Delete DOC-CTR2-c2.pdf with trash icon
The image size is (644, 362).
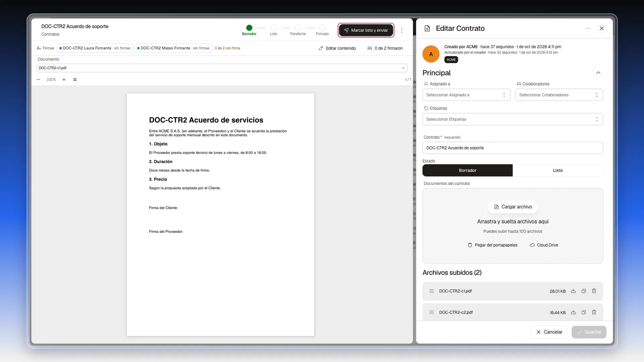click(x=594, y=312)
